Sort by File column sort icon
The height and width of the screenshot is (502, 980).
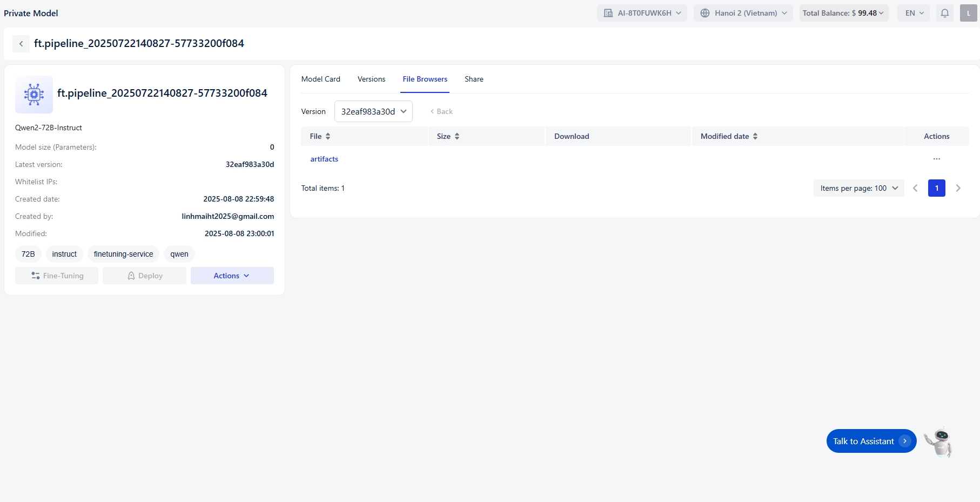pos(328,136)
